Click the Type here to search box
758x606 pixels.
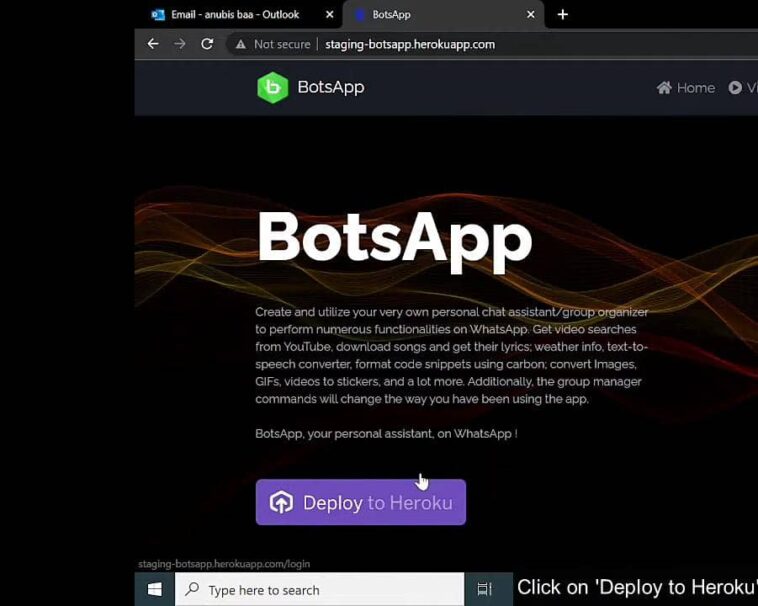click(x=320, y=590)
